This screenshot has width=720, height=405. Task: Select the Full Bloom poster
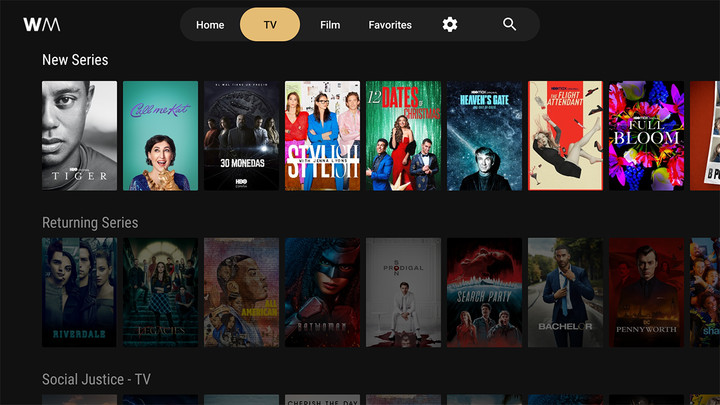click(x=647, y=135)
